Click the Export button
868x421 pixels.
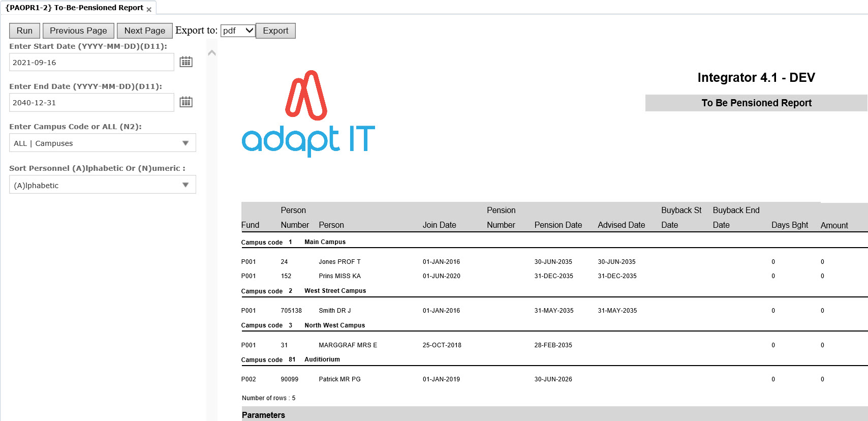pos(275,31)
